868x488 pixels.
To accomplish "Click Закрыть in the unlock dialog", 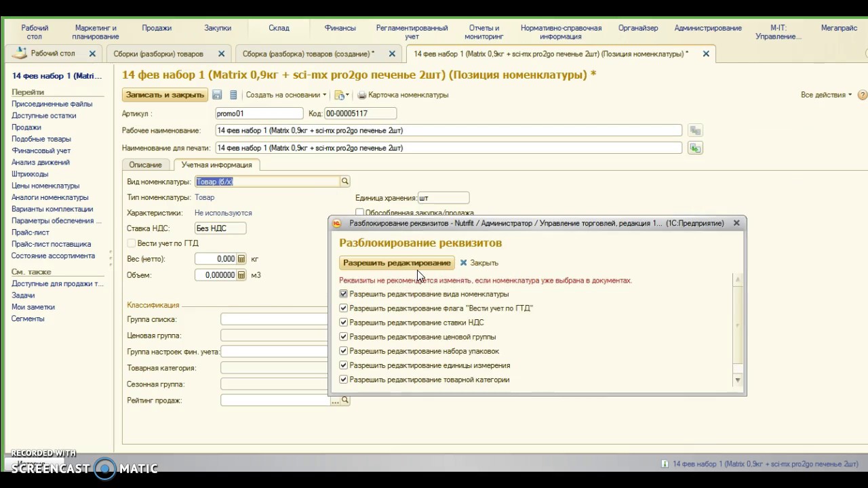I will coord(479,263).
